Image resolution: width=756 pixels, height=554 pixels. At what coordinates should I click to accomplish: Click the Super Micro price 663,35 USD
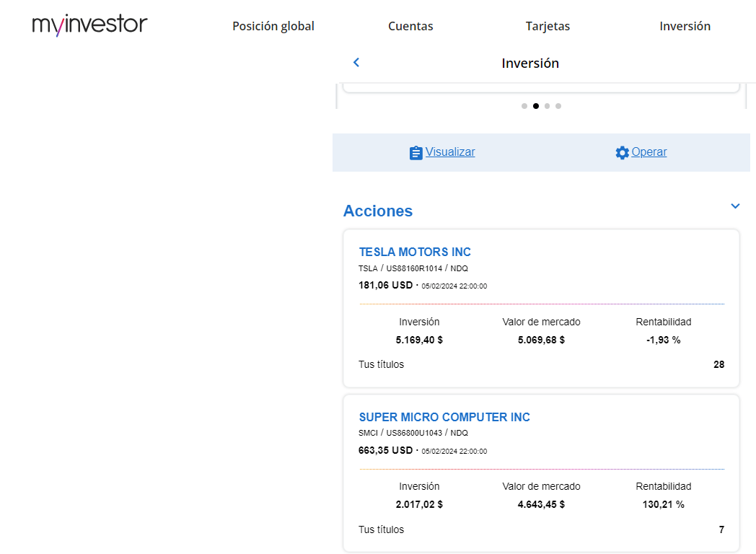[x=386, y=450]
